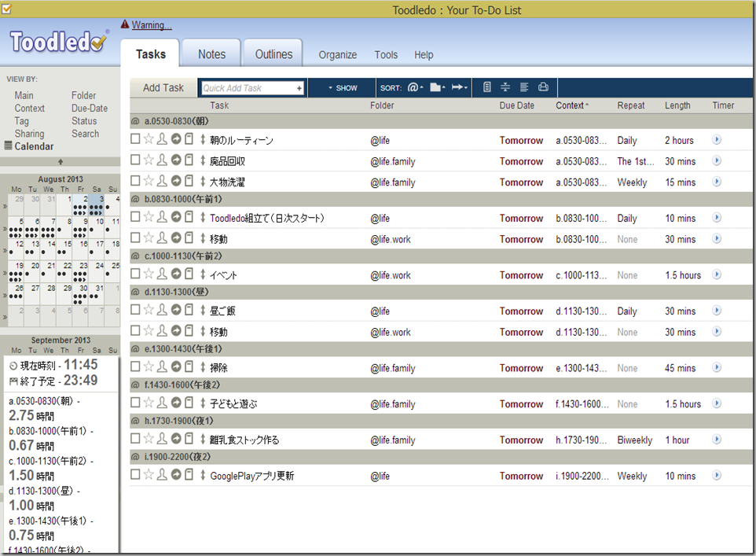Switch to the Tasks tab
Screen dimensions: 756x556
(150, 53)
